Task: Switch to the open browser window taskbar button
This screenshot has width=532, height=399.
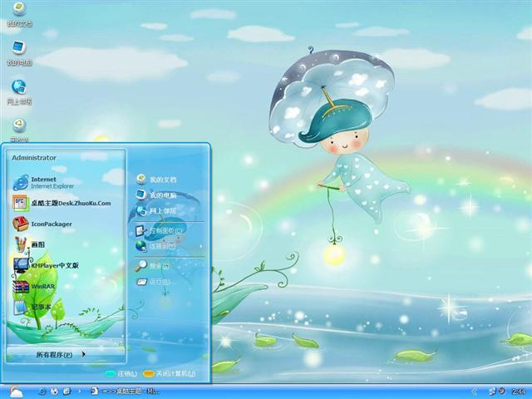Action: point(124,392)
